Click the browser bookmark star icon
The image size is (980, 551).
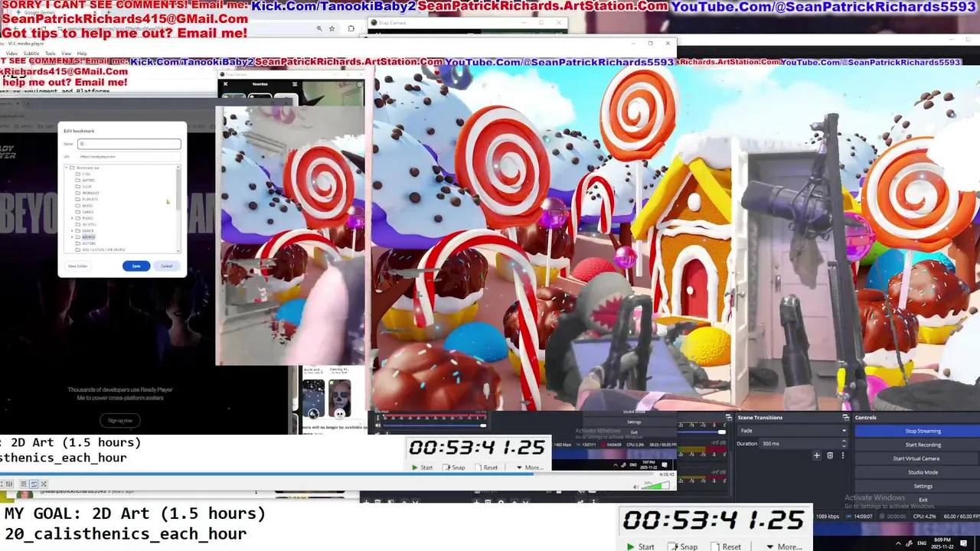(332, 28)
